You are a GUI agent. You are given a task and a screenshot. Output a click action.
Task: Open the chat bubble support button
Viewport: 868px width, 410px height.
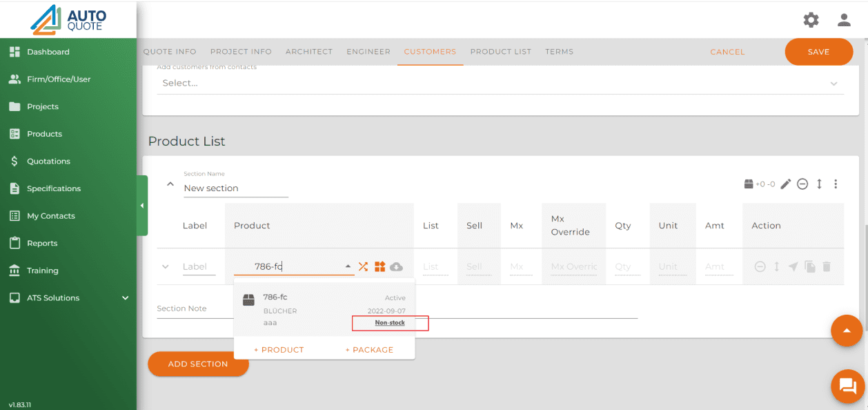847,386
